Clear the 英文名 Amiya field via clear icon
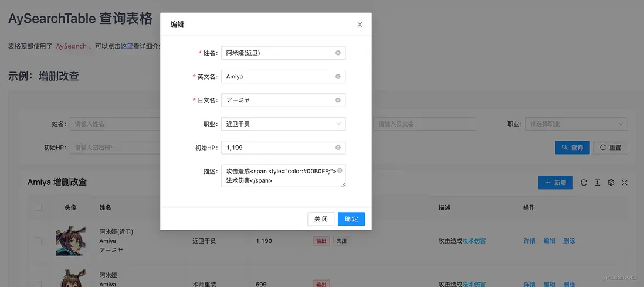 (x=338, y=76)
